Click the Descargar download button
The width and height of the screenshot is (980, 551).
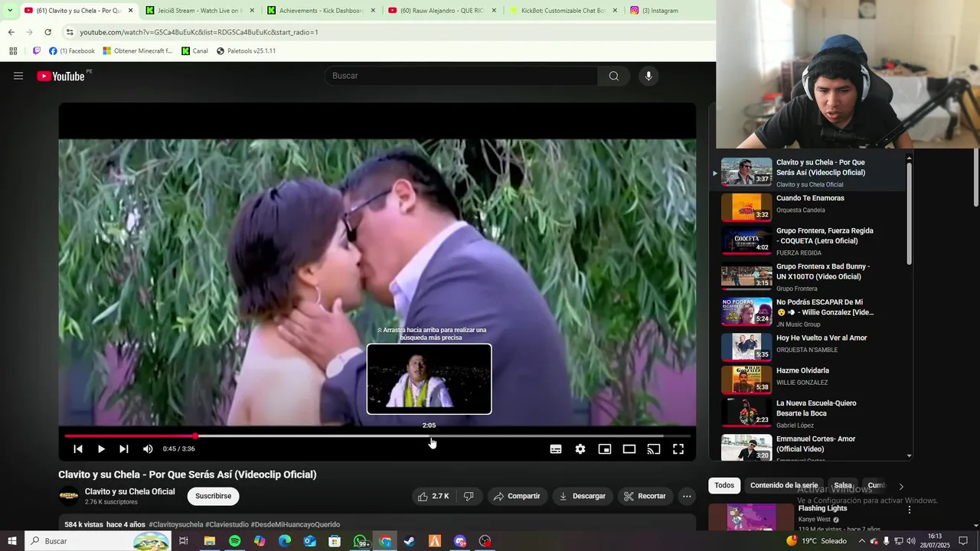[582, 496]
